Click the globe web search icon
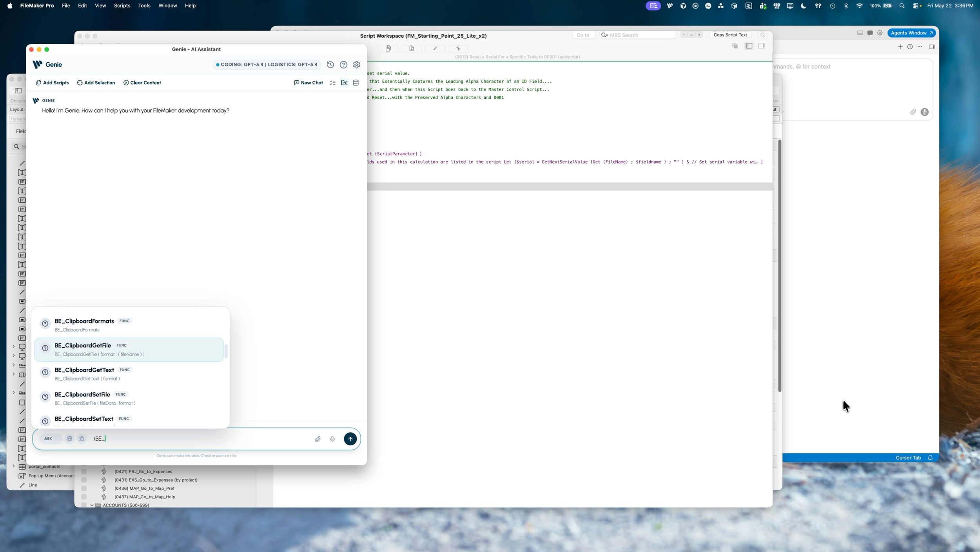 click(69, 439)
